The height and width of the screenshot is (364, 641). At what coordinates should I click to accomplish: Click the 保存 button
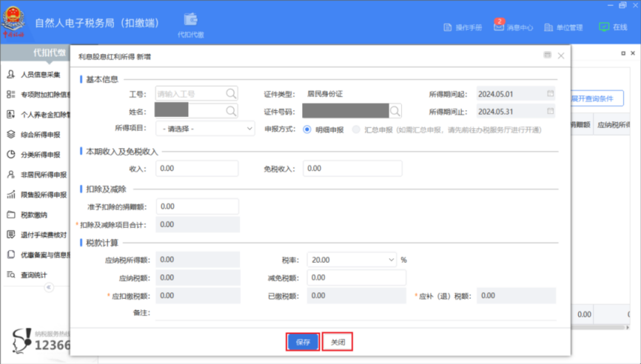[303, 342]
